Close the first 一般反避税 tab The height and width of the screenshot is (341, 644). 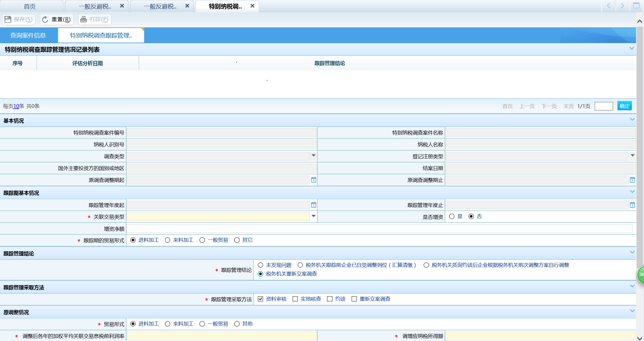click(122, 6)
